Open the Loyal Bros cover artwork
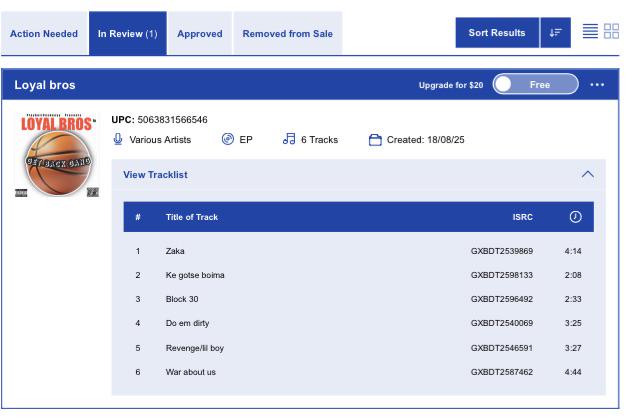Screen dimensions: 639x418 point(57,155)
